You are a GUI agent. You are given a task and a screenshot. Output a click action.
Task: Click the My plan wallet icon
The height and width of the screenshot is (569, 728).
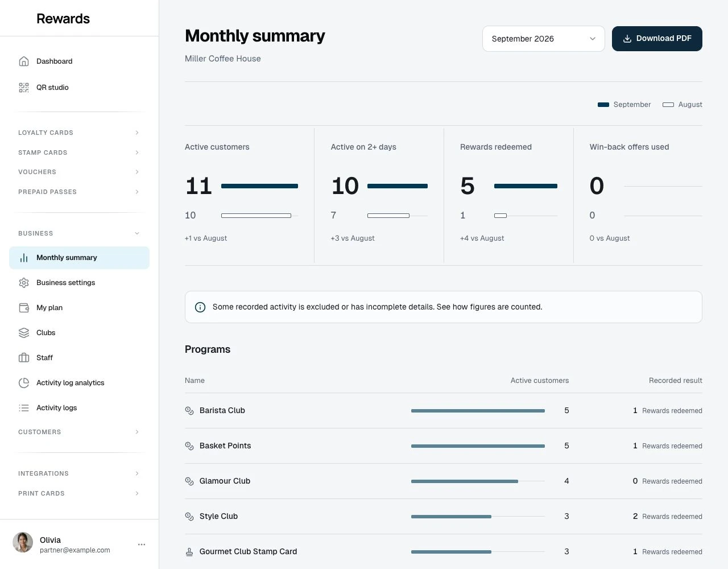[x=24, y=308]
